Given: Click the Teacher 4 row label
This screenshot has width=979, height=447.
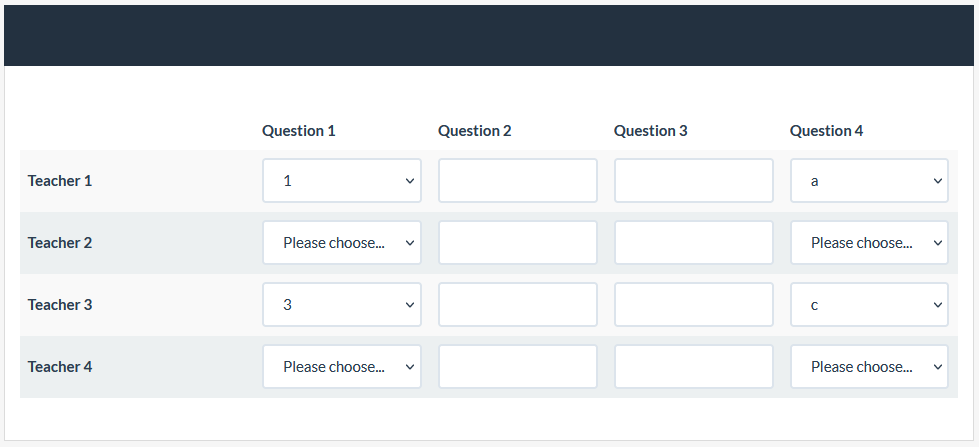Looking at the screenshot, I should pyautogui.click(x=60, y=367).
